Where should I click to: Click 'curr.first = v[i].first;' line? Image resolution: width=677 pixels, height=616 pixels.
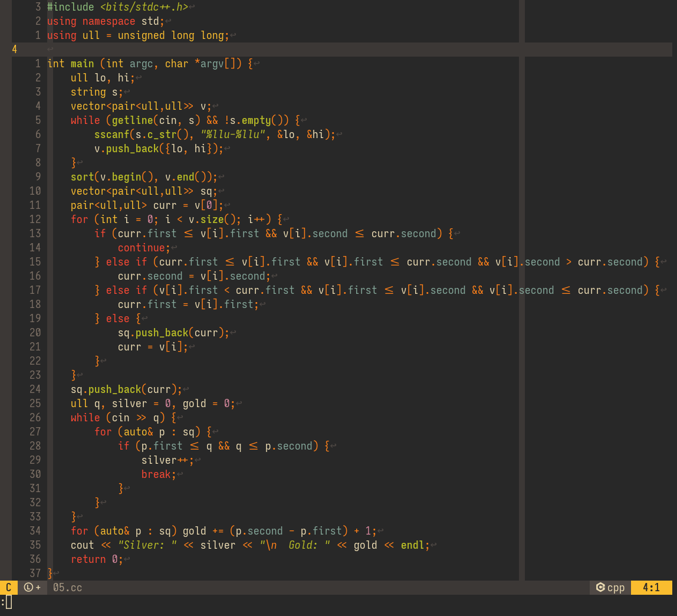pyautogui.click(x=188, y=304)
